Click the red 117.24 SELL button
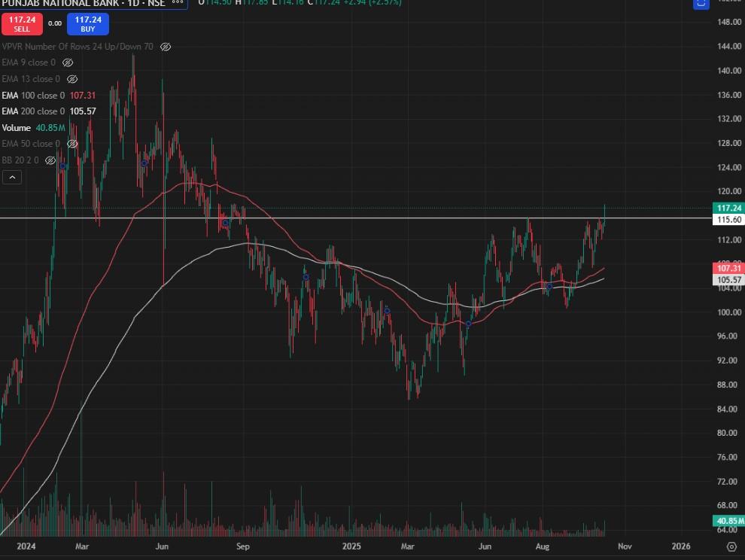The width and height of the screenshot is (745, 560). 22,24
